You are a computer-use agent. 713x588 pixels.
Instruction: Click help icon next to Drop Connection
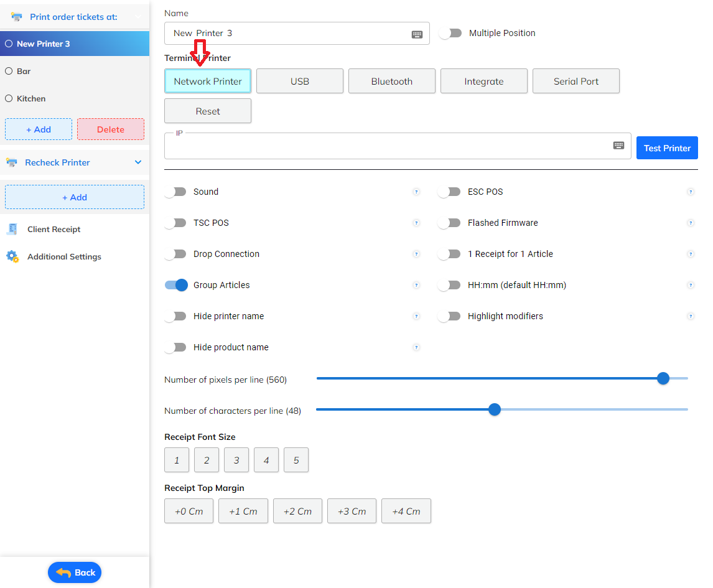[416, 254]
